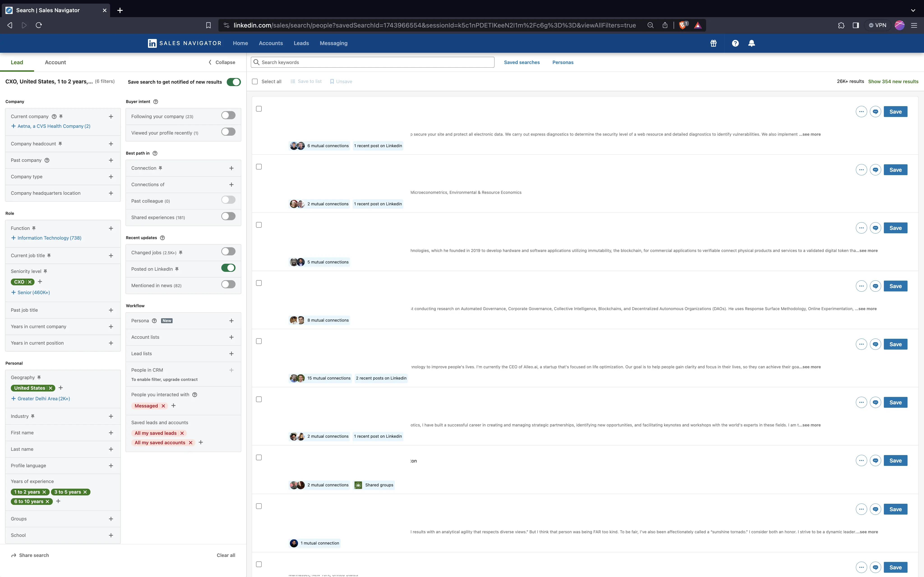Open the more options ellipsis on second result

point(861,170)
